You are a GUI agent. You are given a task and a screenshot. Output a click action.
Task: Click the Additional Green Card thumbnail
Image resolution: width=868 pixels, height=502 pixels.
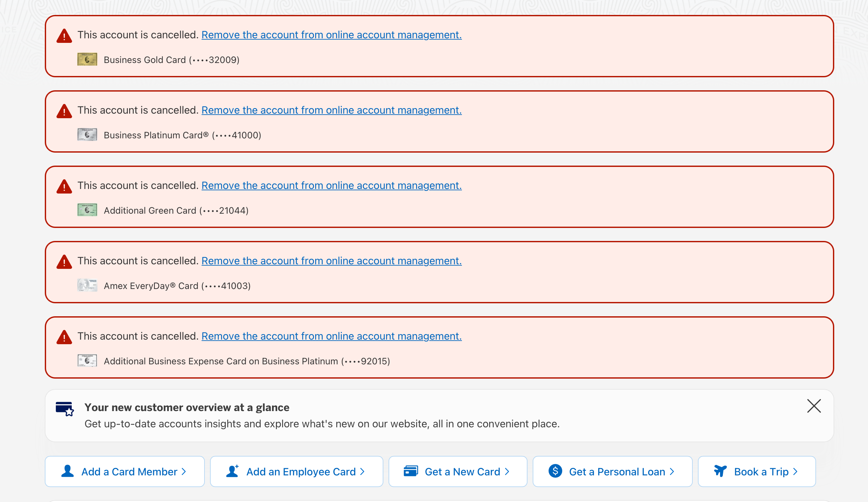pos(87,210)
